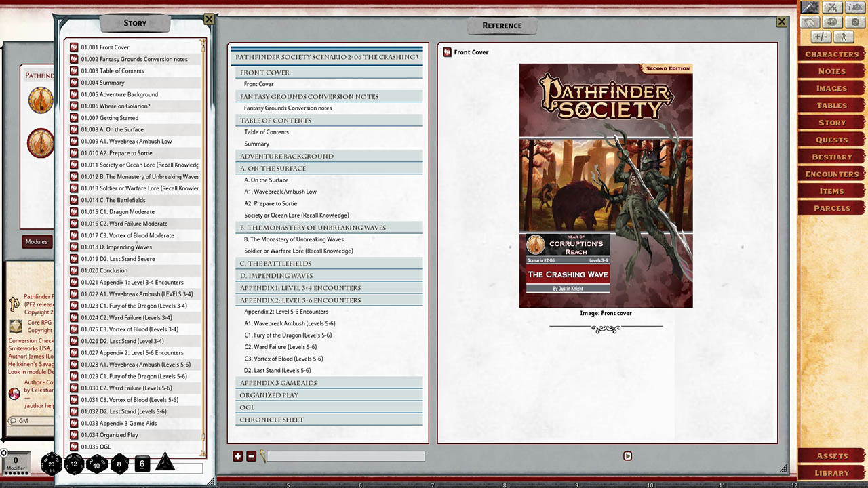The image size is (868, 488).
Task: Click the +/- modifiers toolbar icon
Action: [821, 36]
